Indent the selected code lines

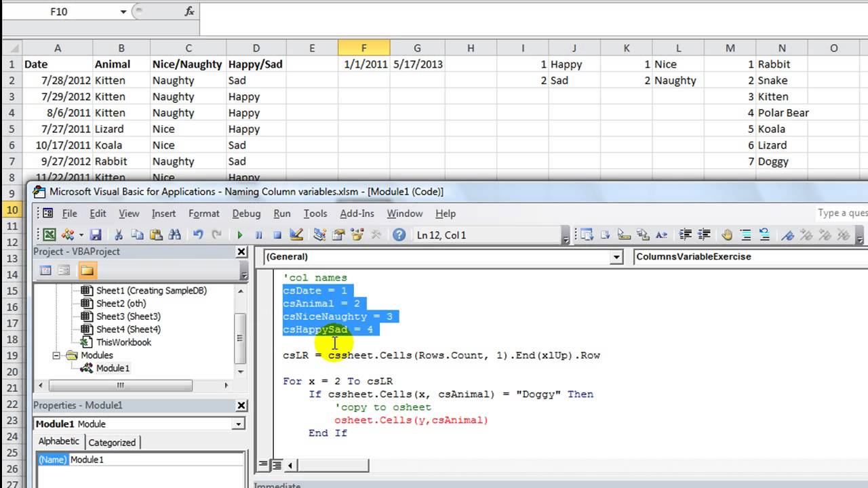pos(686,235)
